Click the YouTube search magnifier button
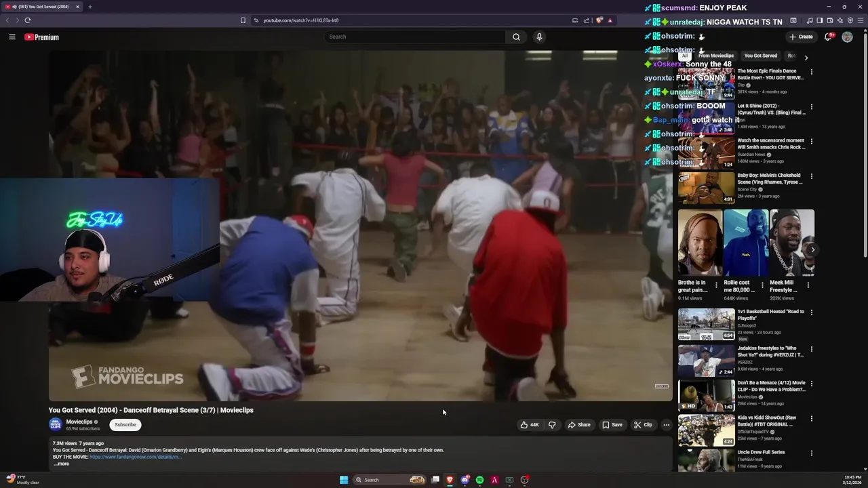Screen dimensions: 868x488 click(x=516, y=37)
